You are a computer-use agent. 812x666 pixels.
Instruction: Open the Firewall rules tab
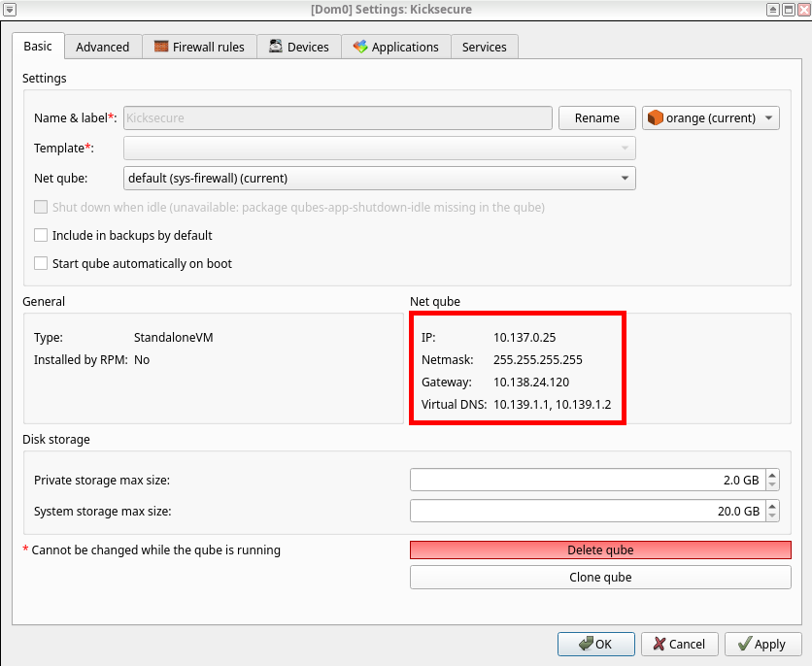tap(200, 47)
